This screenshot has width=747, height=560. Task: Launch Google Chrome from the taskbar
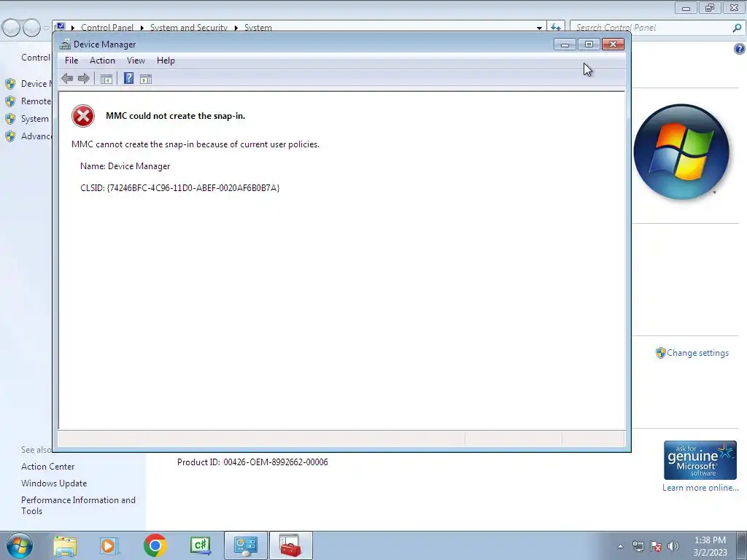tap(155, 545)
